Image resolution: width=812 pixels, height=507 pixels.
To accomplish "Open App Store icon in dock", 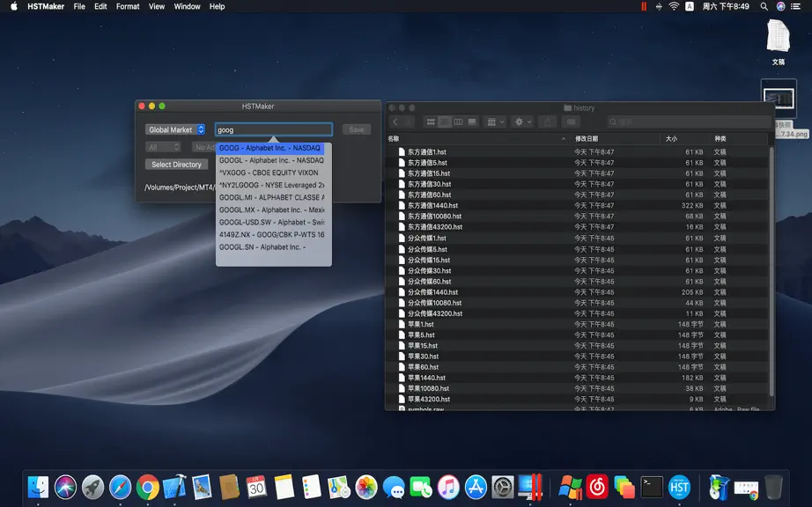I will 476,488.
